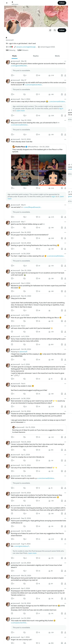Repost the Sep 20, 2024 post
72x644 pixels.
pos(24,134)
